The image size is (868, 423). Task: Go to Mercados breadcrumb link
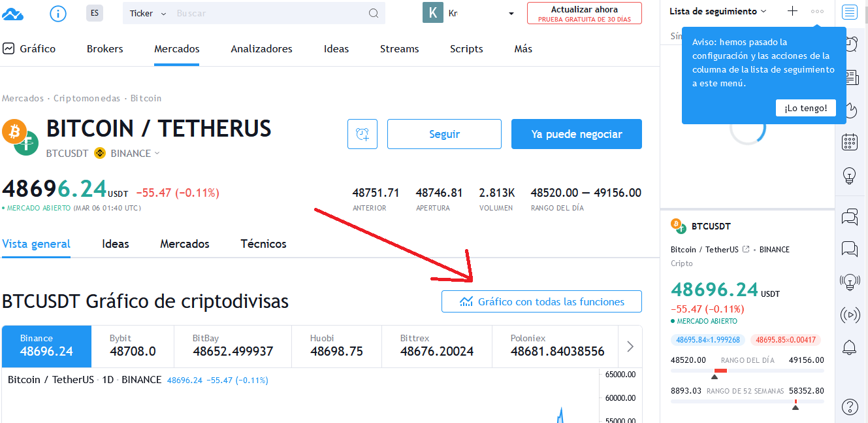[x=23, y=98]
